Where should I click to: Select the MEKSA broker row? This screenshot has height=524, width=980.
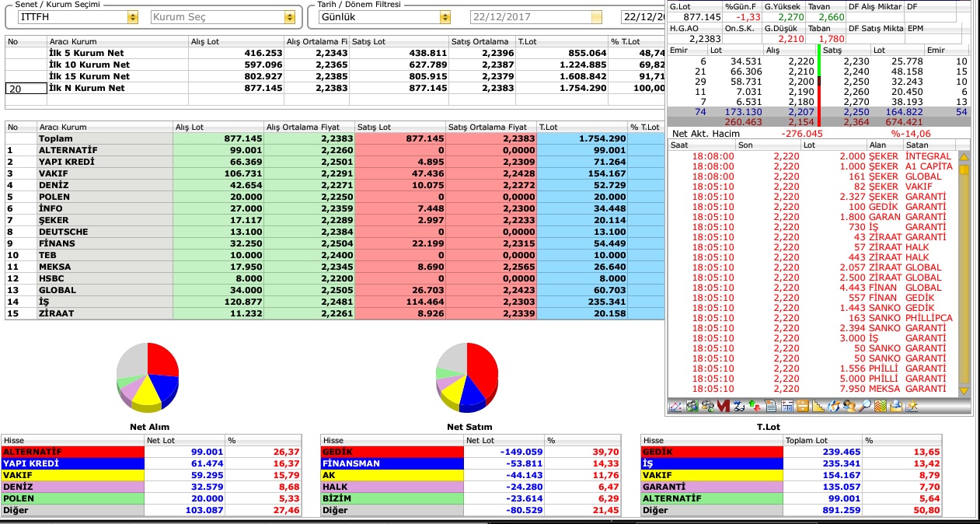(334, 267)
